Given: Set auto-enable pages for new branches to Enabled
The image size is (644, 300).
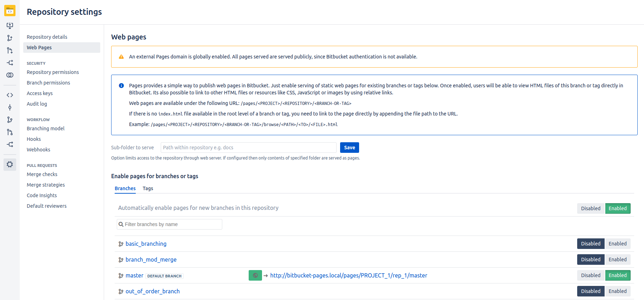Looking at the screenshot, I should 618,208.
